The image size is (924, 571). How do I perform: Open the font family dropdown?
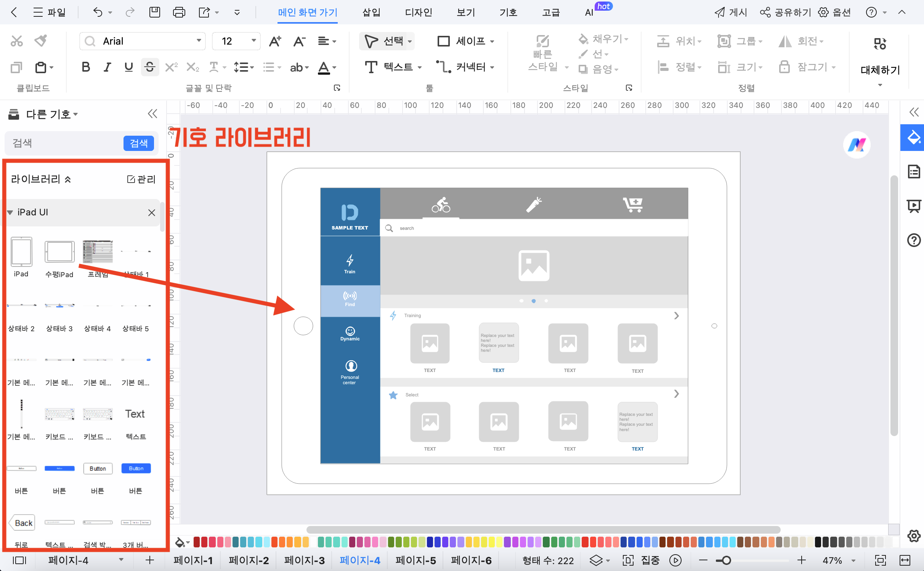coord(199,40)
